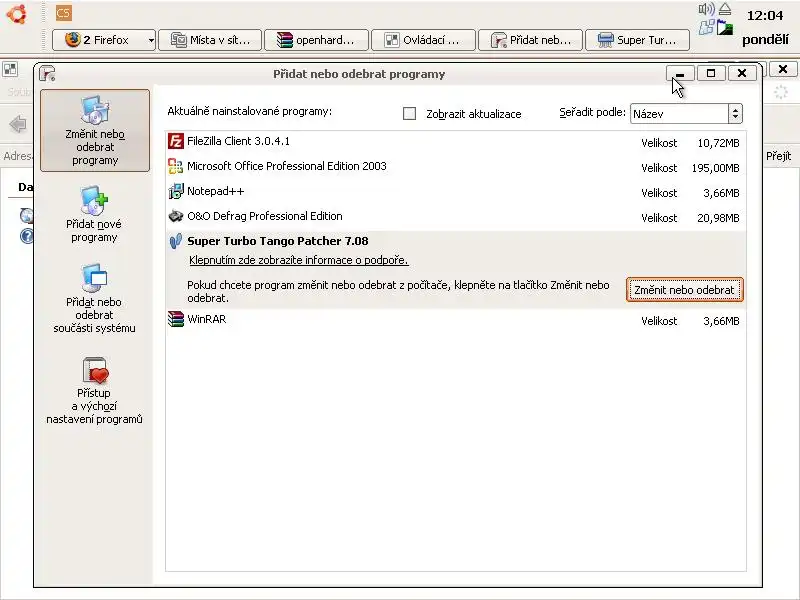
Task: Click the O&O Defrag icon
Action: point(176,216)
